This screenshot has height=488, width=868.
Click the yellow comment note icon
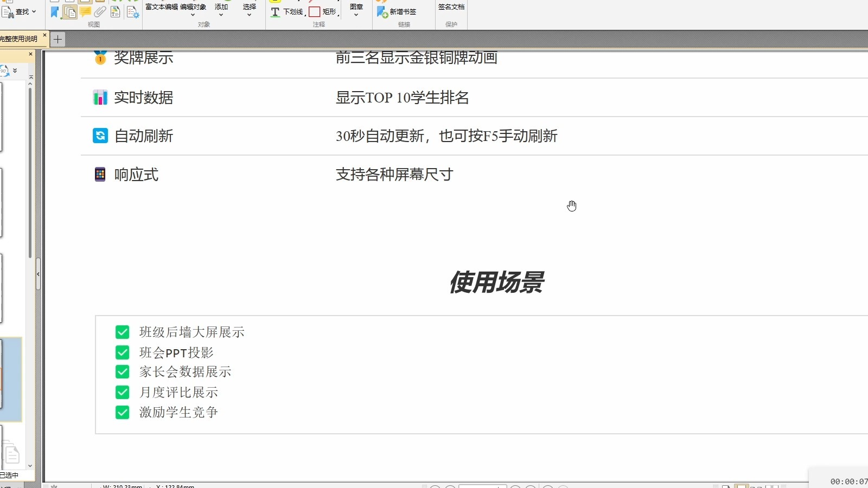[85, 12]
